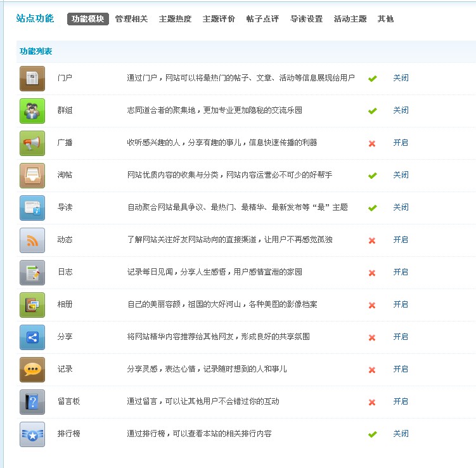476x468 pixels.
Task: Open the 活动主题 tab
Action: coord(350,19)
